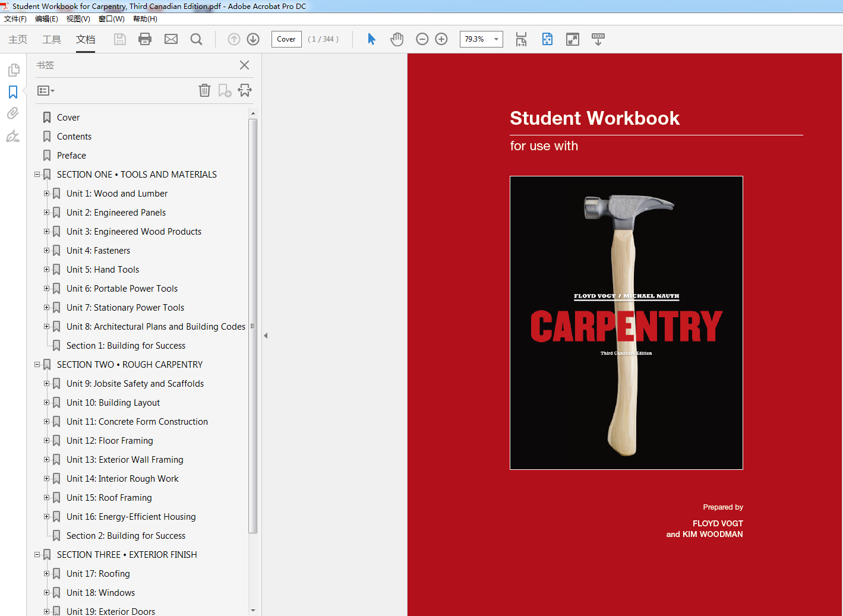Jump to Cover bookmark
The image size is (843, 616).
68,118
